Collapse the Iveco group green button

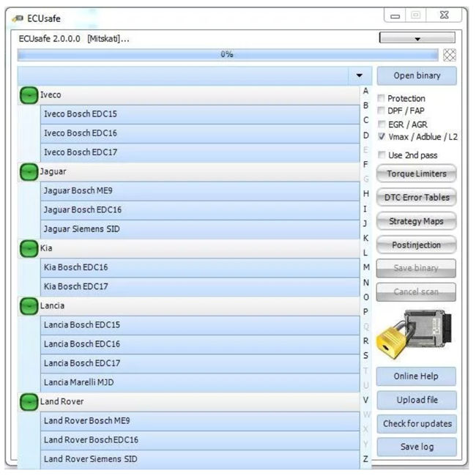pyautogui.click(x=29, y=95)
